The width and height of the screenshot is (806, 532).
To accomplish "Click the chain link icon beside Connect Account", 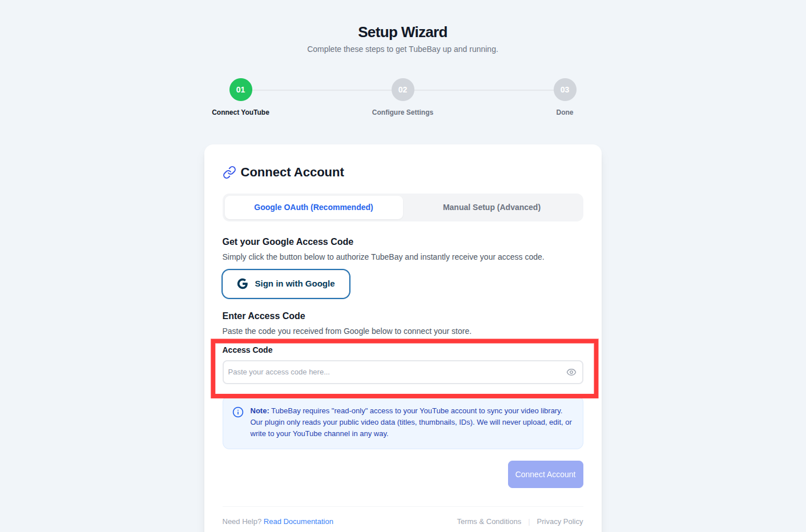I will pyautogui.click(x=229, y=172).
